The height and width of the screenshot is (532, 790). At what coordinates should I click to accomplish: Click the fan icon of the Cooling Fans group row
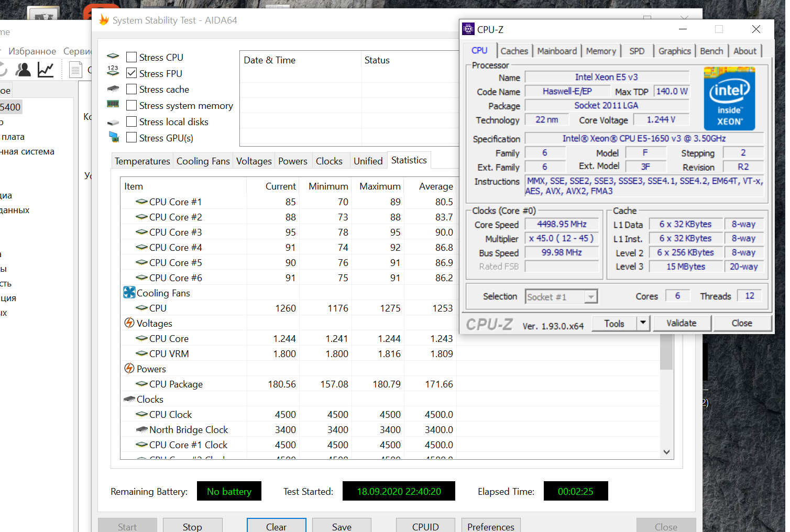click(129, 292)
